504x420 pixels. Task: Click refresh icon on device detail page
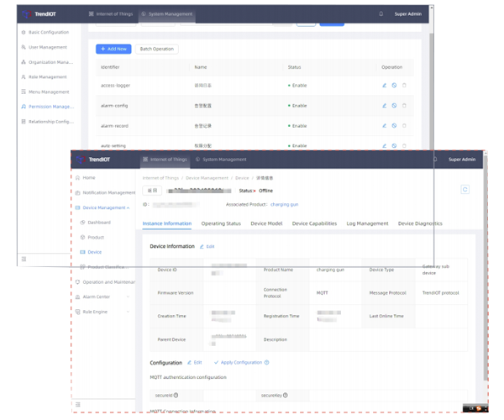coord(465,190)
